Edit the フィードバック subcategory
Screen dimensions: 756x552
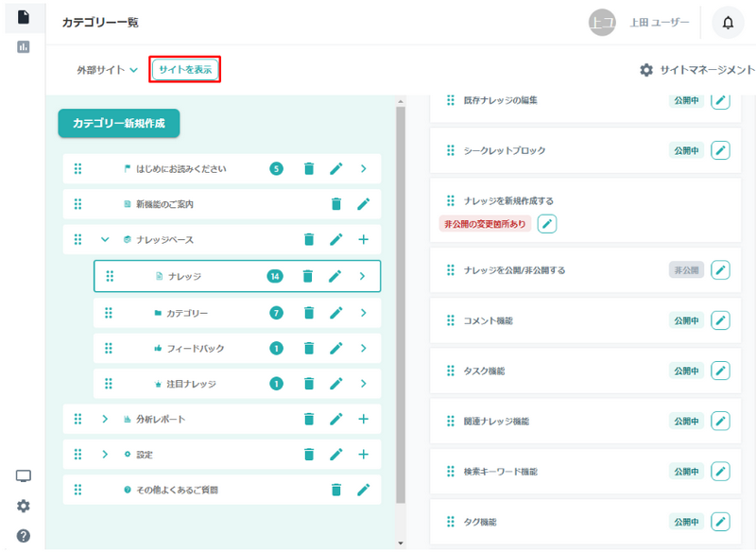[336, 348]
